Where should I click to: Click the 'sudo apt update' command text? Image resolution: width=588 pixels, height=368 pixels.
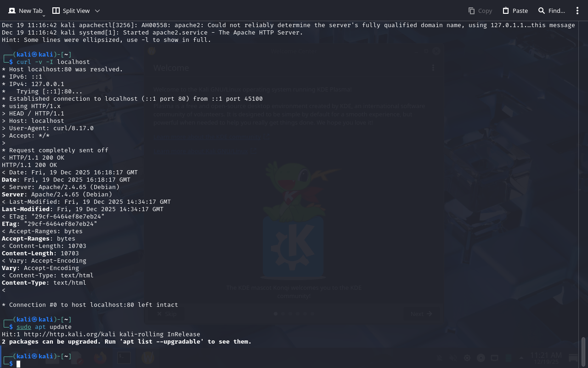[44, 327]
